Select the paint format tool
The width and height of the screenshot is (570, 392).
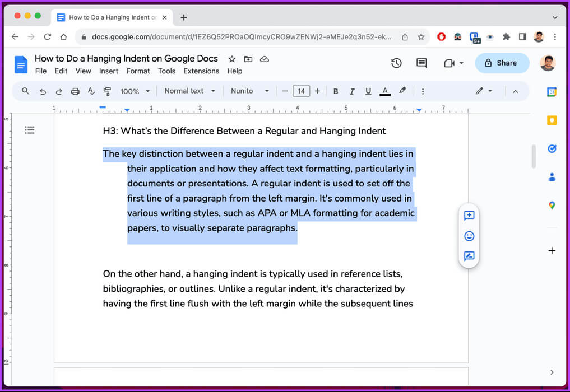point(108,91)
